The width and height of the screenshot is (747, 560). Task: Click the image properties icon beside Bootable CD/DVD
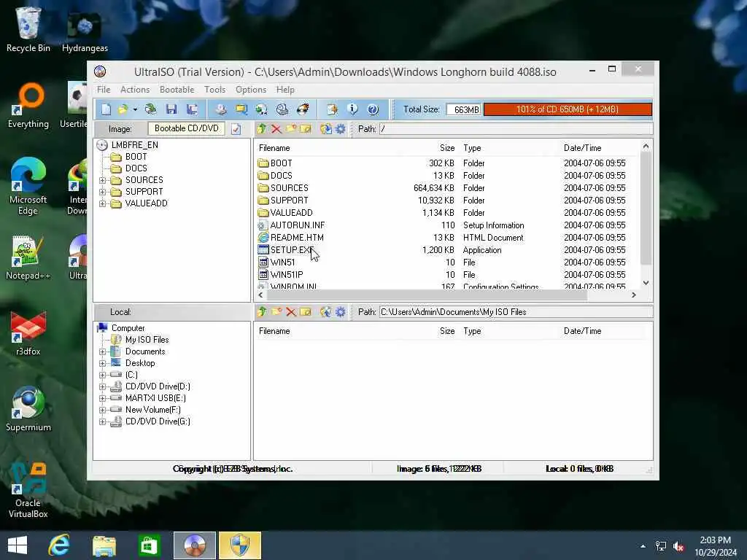(x=236, y=129)
